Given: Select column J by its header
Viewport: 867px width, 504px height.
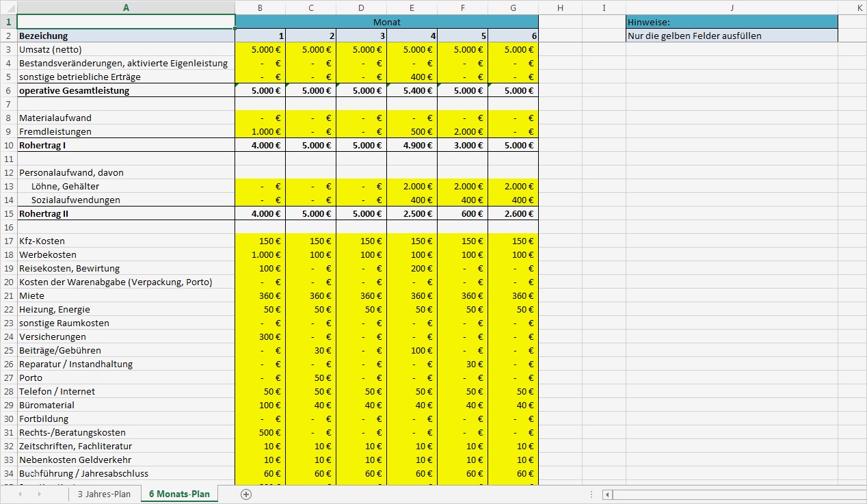Looking at the screenshot, I should click(732, 8).
